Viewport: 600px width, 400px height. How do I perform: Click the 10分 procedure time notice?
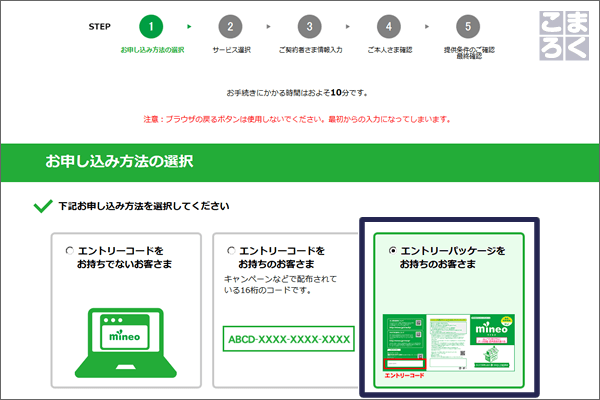[297, 93]
